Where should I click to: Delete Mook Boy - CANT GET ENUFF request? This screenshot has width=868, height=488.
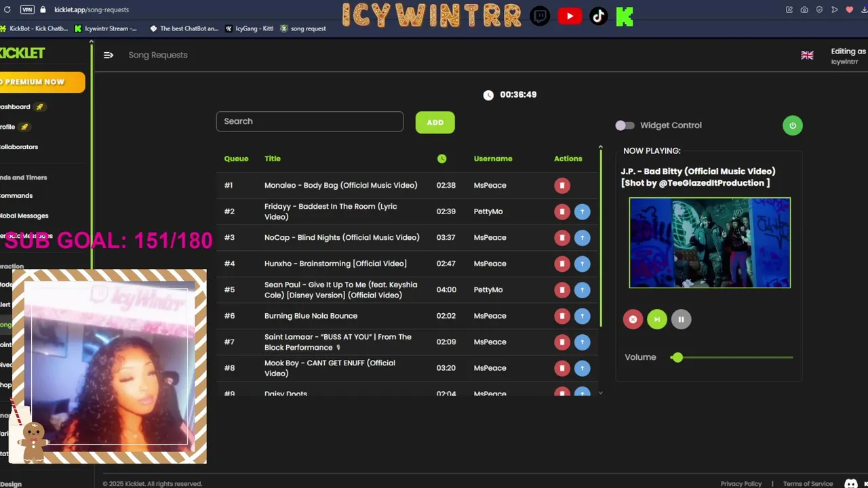(562, 368)
